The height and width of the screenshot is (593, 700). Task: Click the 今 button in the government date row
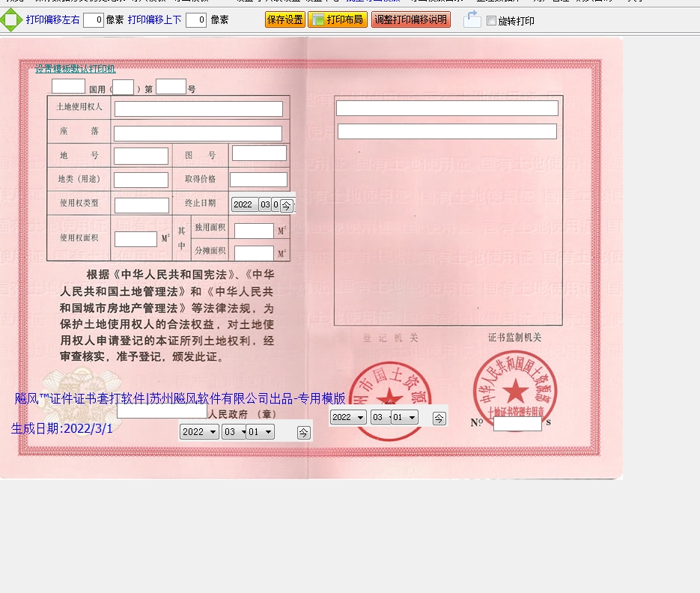coord(303,432)
